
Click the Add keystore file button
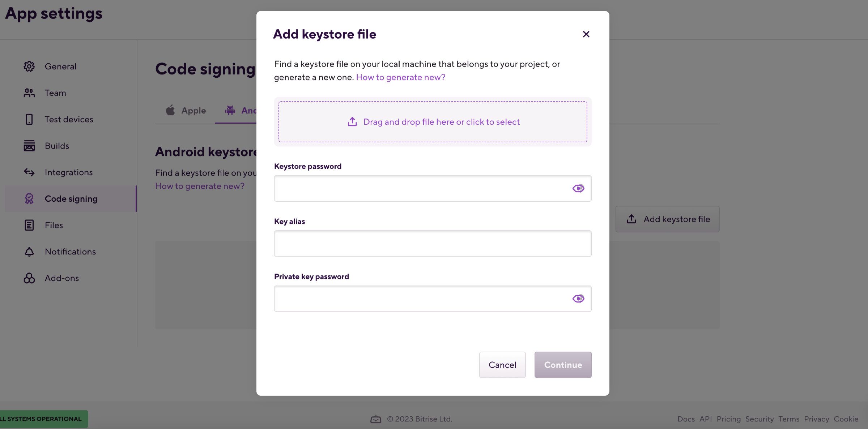(x=667, y=219)
